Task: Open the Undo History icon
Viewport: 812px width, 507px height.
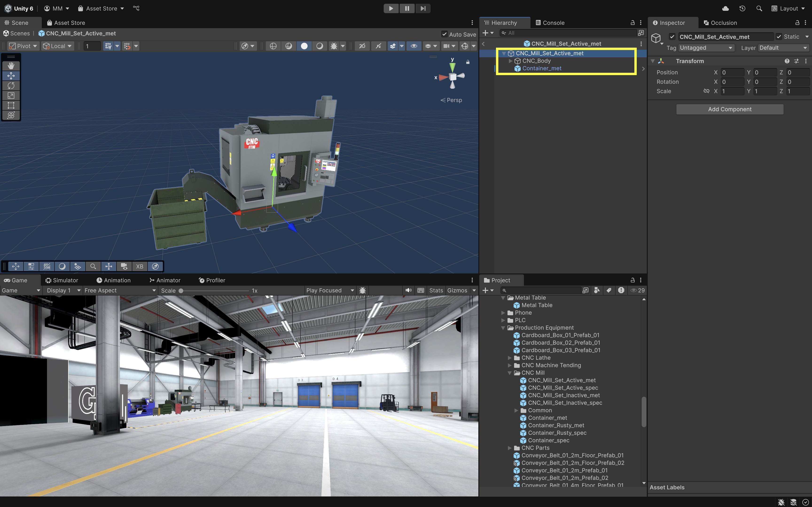Action: 742,8
